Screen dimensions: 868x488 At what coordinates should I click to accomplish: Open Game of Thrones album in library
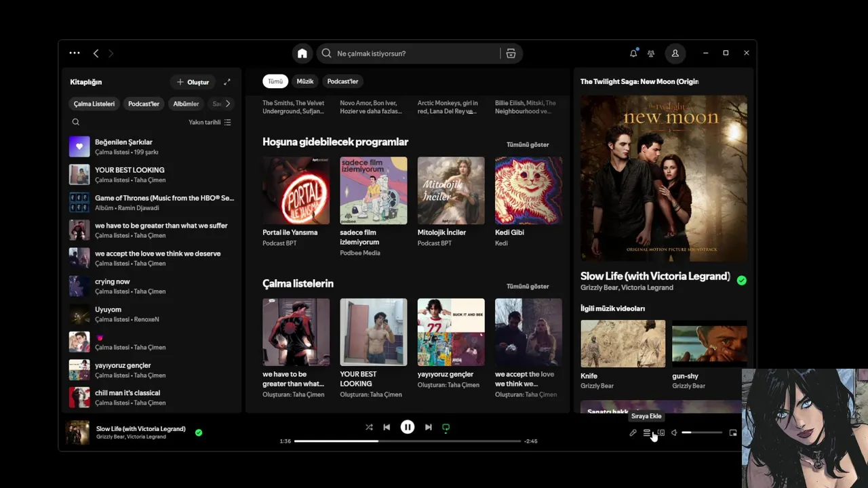[x=151, y=202]
